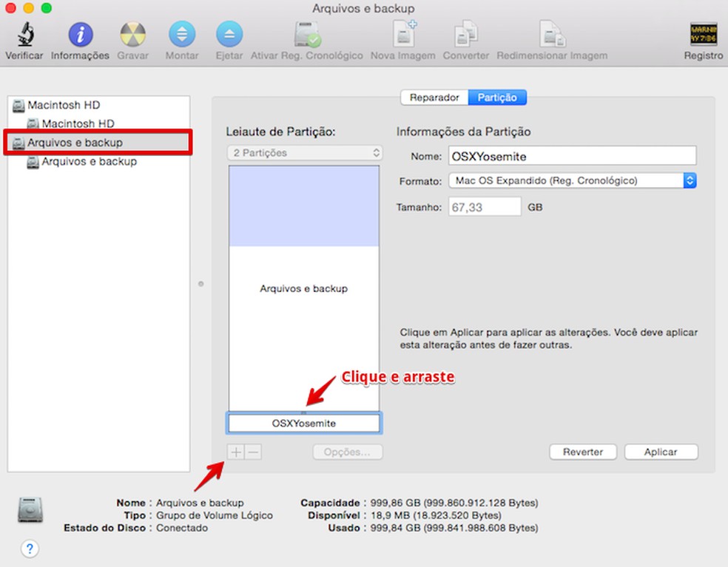Select the indented Arquivos e backup volume
Image resolution: width=728 pixels, height=567 pixels.
point(99,161)
